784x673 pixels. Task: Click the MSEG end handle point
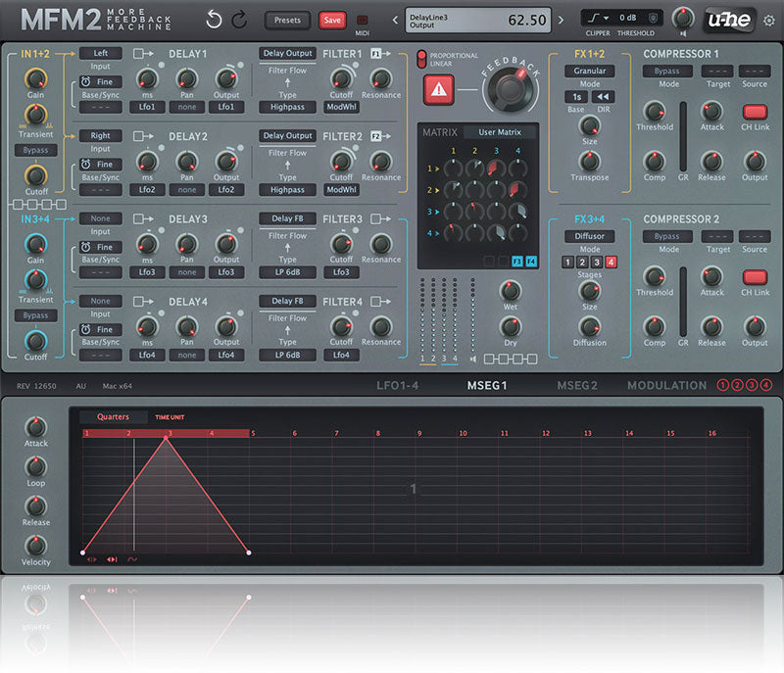point(249,553)
